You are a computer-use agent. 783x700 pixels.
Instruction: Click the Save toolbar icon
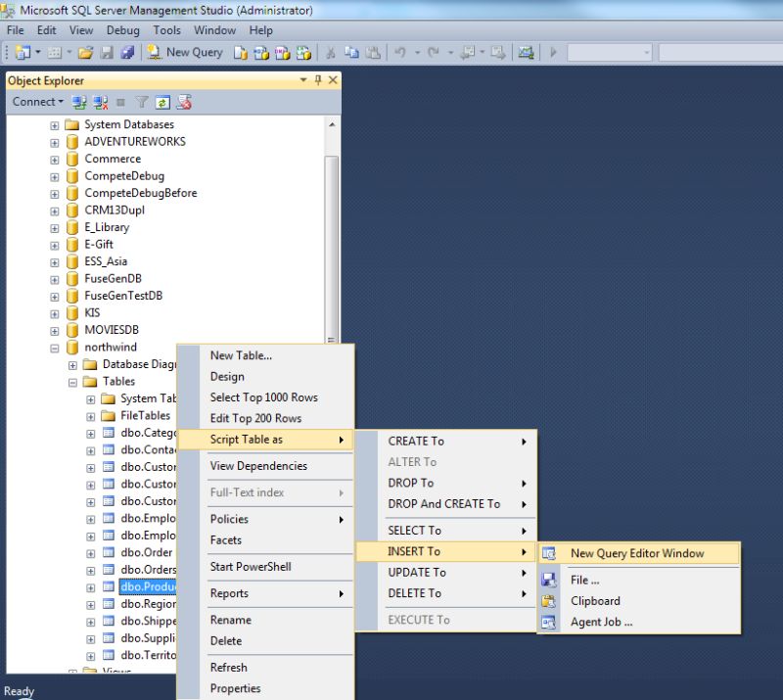pyautogui.click(x=107, y=53)
